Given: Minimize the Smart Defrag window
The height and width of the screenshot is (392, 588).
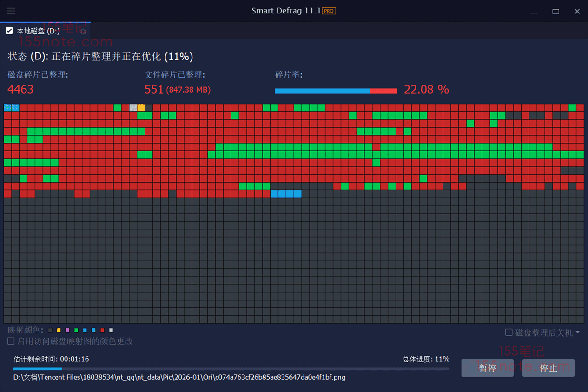Looking at the screenshot, I should click(534, 11).
